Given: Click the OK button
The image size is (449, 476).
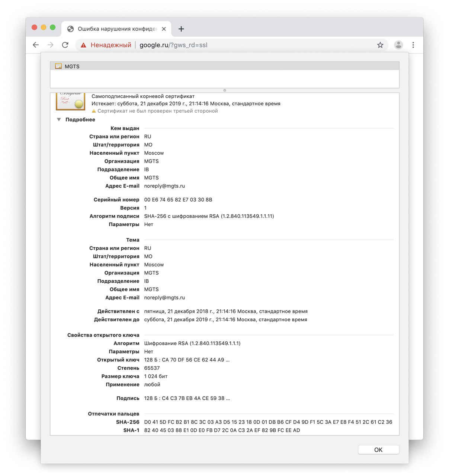Looking at the screenshot, I should tap(378, 450).
